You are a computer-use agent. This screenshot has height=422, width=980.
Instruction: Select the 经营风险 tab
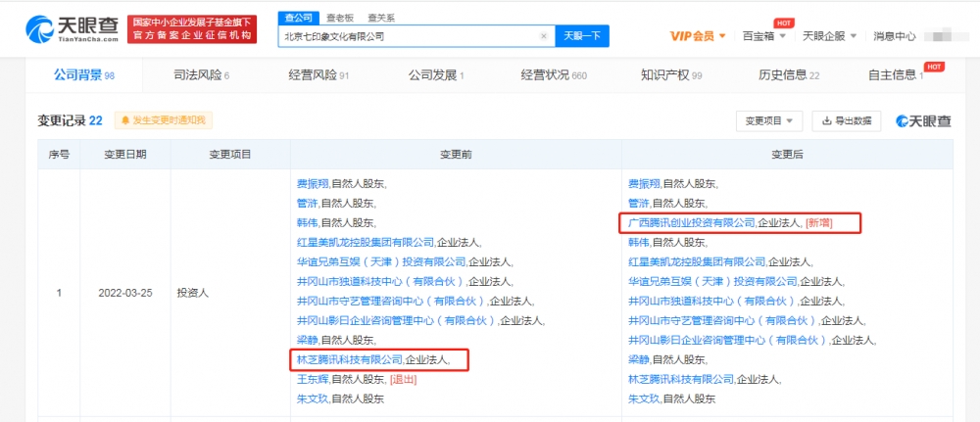(318, 75)
